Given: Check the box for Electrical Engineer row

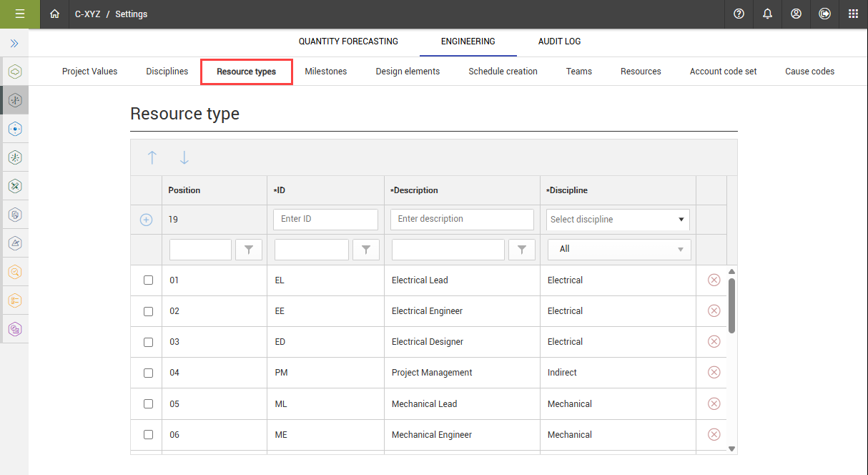Looking at the screenshot, I should [x=148, y=311].
